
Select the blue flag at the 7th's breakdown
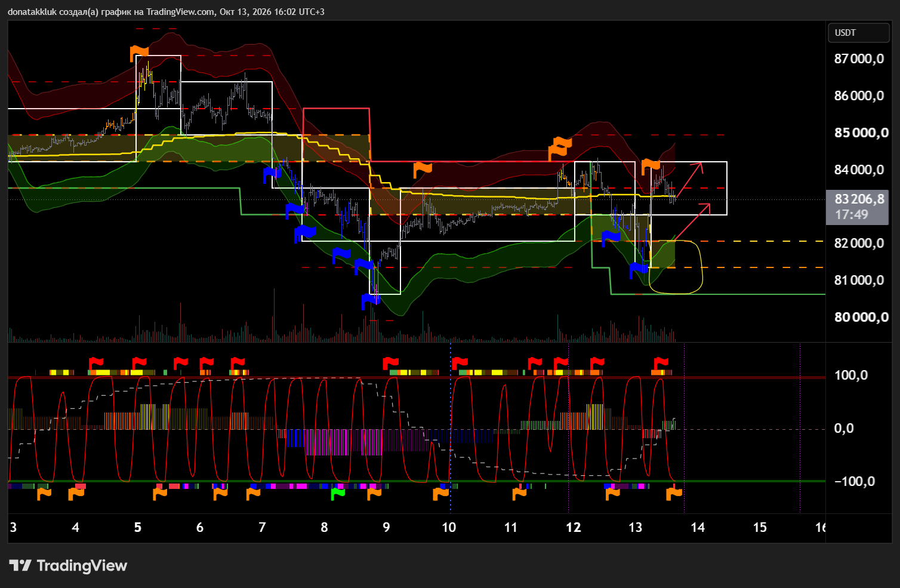coord(272,174)
